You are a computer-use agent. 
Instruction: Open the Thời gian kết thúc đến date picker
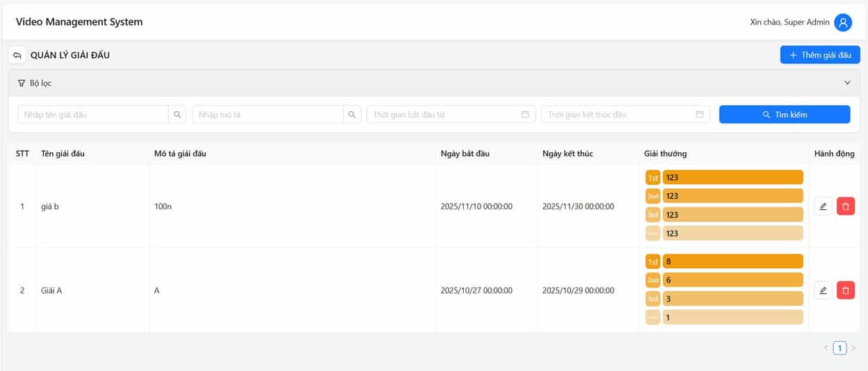(x=619, y=115)
